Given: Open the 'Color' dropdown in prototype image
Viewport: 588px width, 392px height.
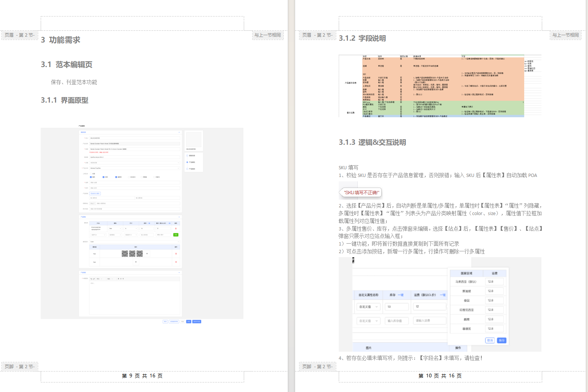Looking at the screenshot, I should [135, 242].
